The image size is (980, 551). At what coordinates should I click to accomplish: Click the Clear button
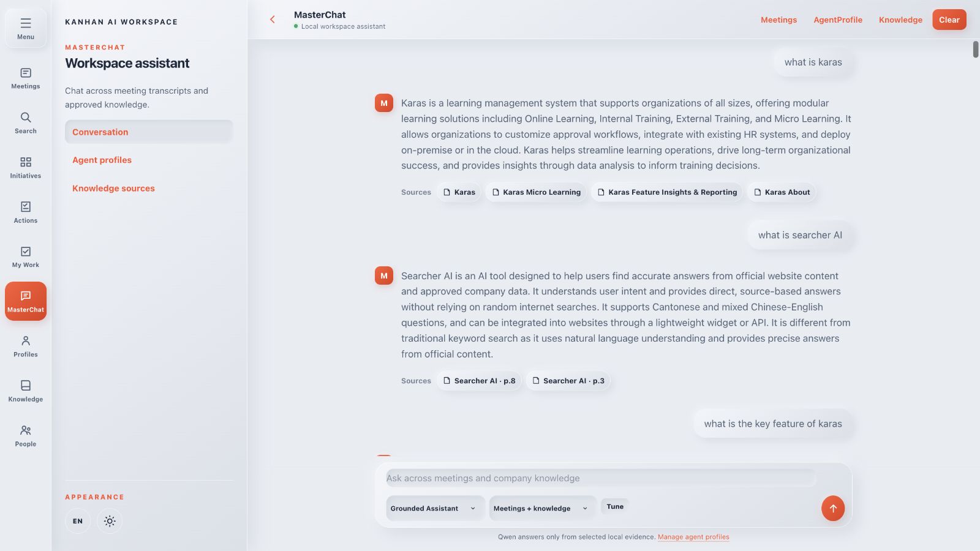point(949,20)
